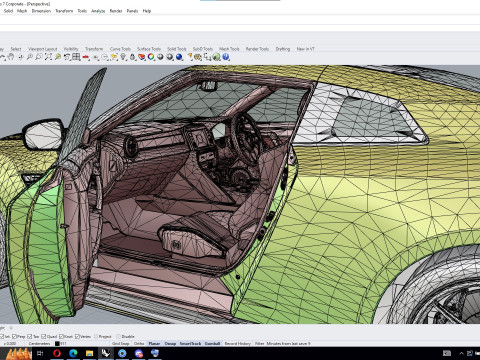Open the Analyze menu
The image size is (480, 360).
tap(98, 11)
